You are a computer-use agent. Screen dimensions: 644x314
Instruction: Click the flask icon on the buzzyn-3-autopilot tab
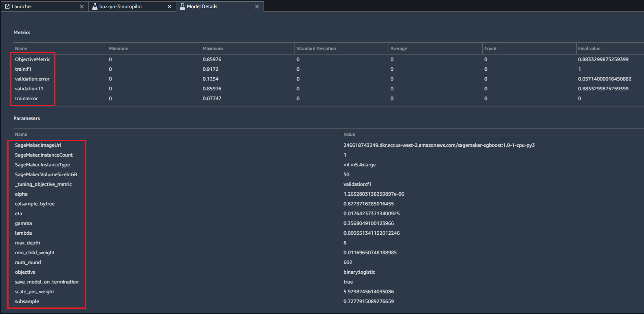coord(95,7)
